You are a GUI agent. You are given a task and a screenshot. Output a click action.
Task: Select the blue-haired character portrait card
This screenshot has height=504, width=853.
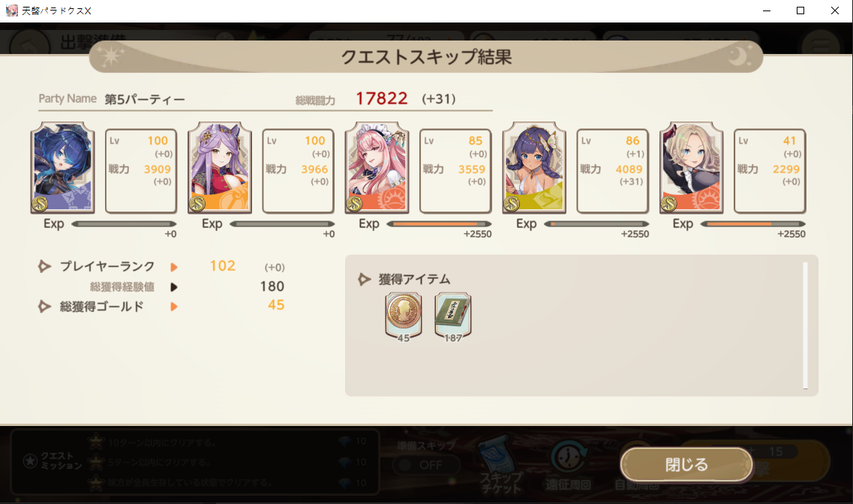pos(62,167)
